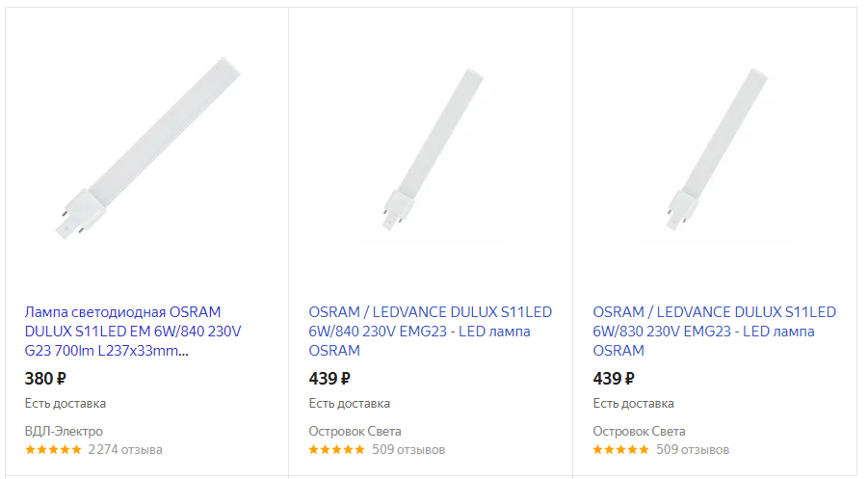
Task: Open the 380 ₽ OSRAM lamp product image
Action: click(145, 151)
